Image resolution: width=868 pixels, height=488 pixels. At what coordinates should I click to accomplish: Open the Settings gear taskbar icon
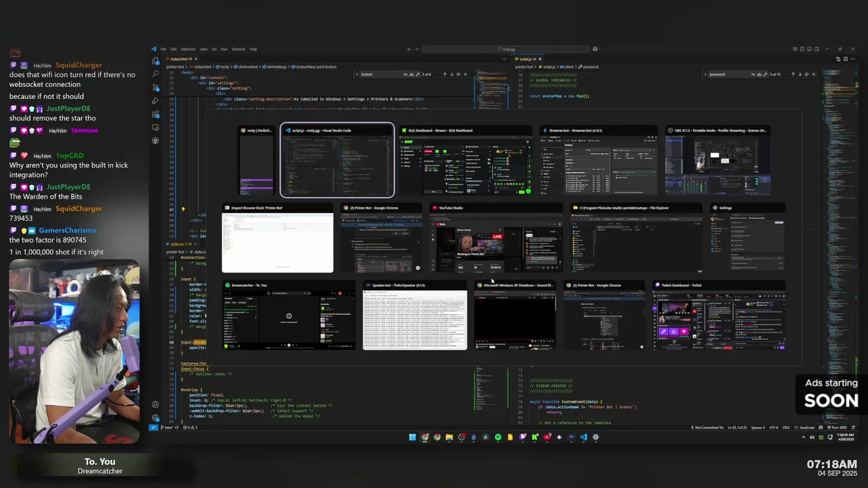point(595,437)
